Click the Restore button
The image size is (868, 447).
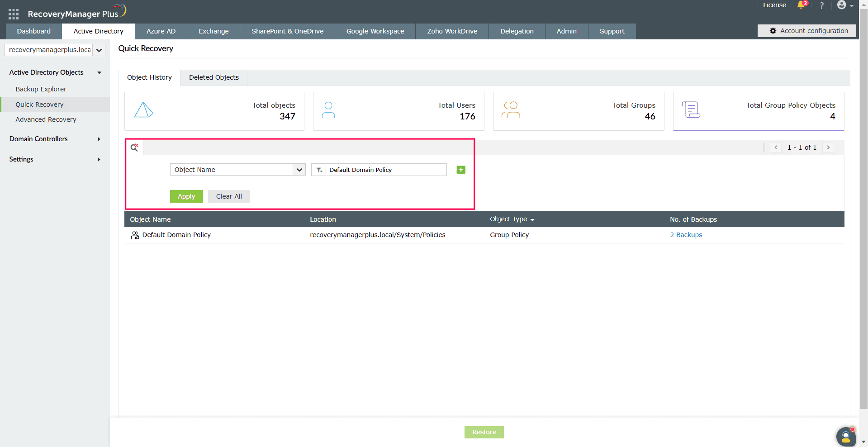tap(484, 432)
